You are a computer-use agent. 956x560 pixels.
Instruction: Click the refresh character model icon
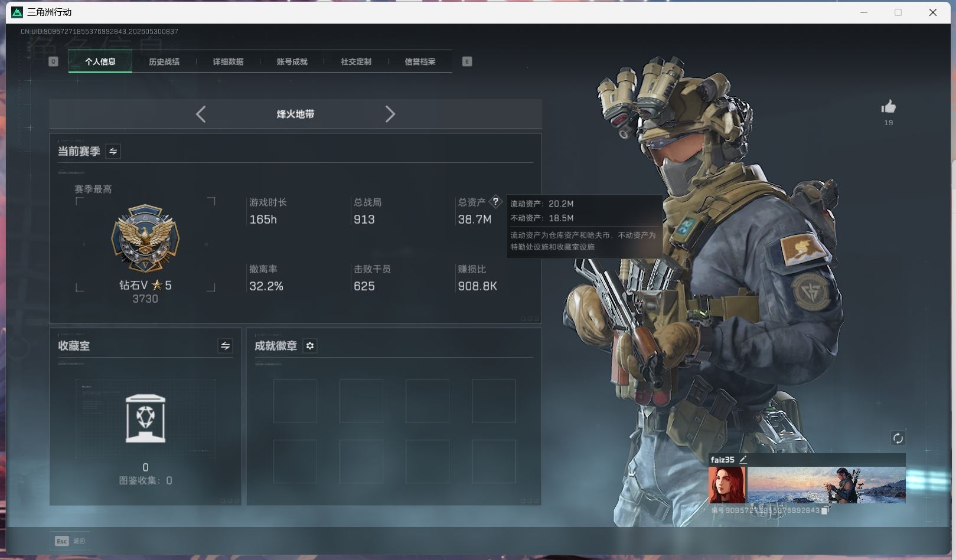[898, 438]
